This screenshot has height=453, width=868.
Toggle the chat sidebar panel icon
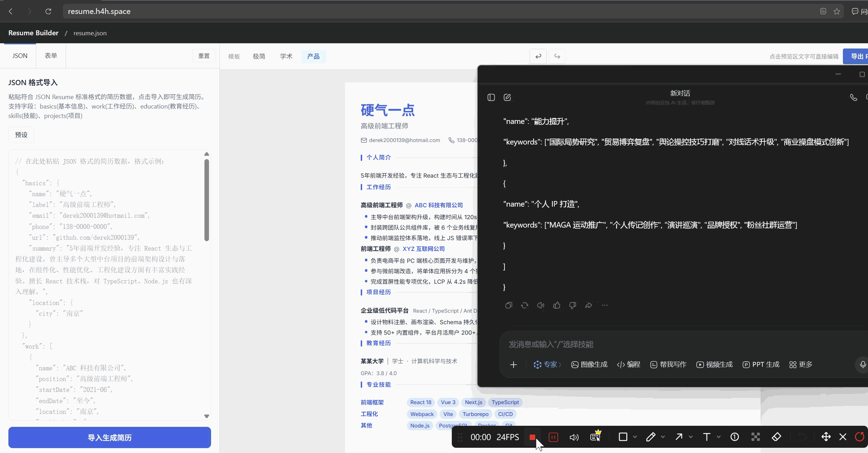coord(491,97)
